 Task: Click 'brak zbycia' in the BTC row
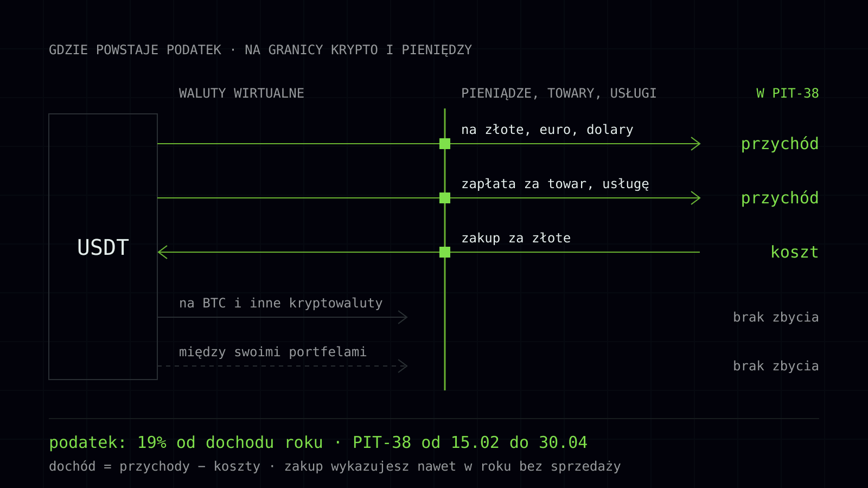click(776, 317)
